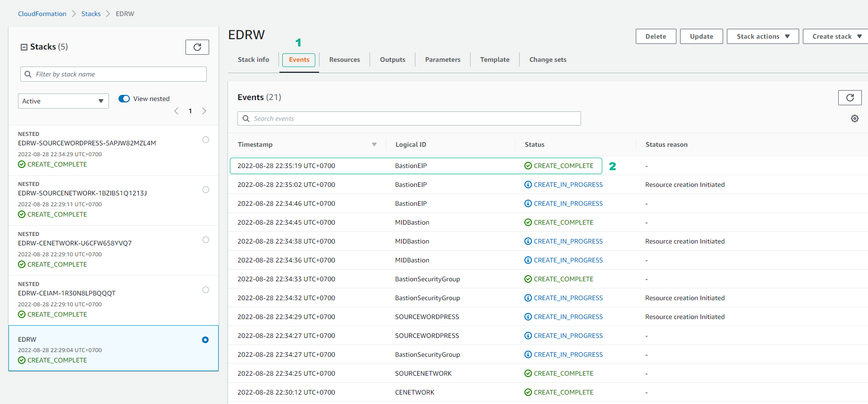Click SOURCEWORDPRESS logical ID at 22:34:29

pos(427,317)
